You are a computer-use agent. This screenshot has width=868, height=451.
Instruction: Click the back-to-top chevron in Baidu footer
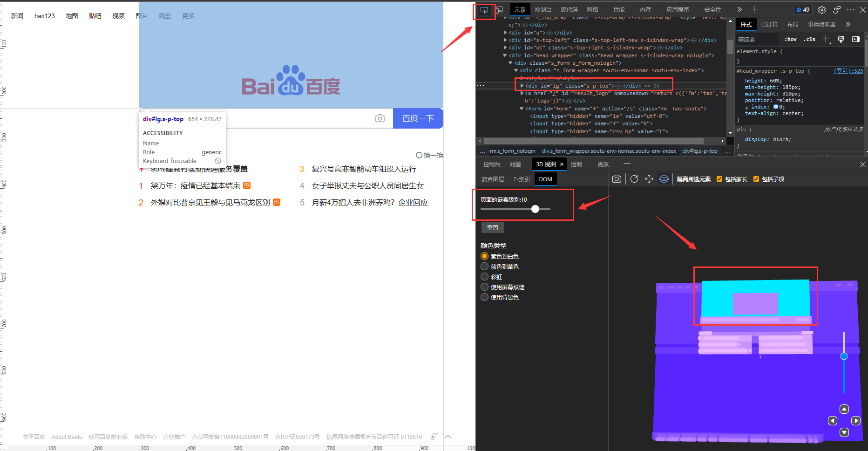pyautogui.click(x=448, y=437)
